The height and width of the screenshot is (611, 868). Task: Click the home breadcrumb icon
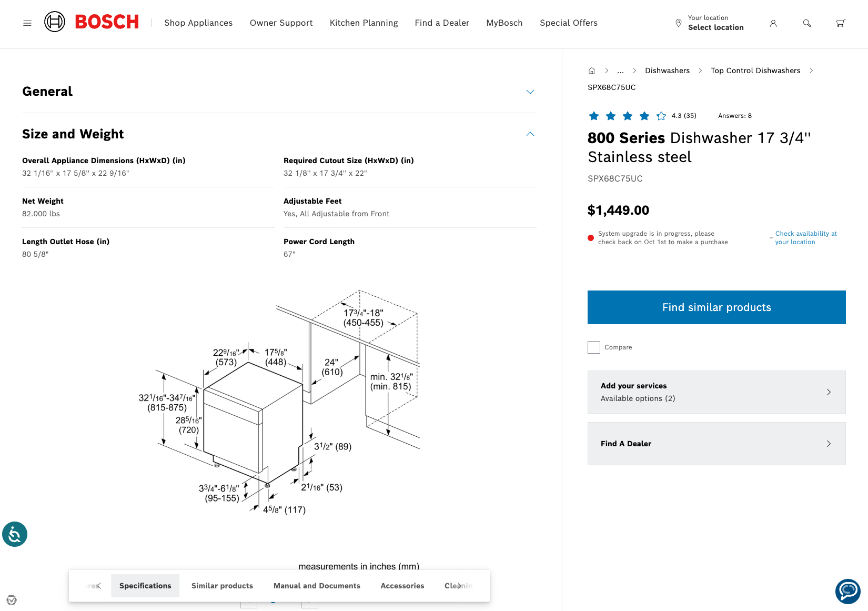592,71
